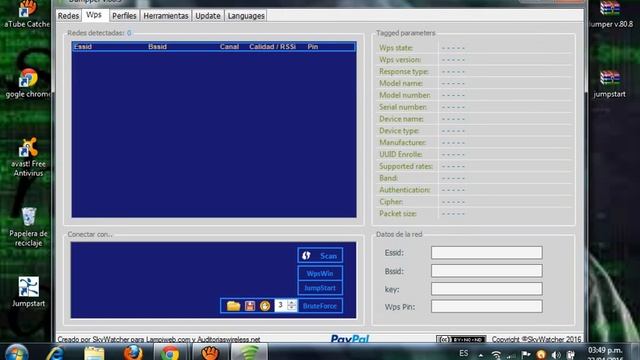Screen dimensions: 640x360
Task: Click the Scan button with refresh icon
Action: coord(320,256)
